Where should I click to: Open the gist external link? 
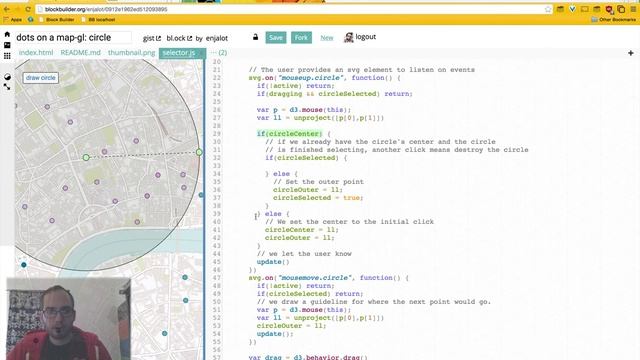click(x=152, y=38)
